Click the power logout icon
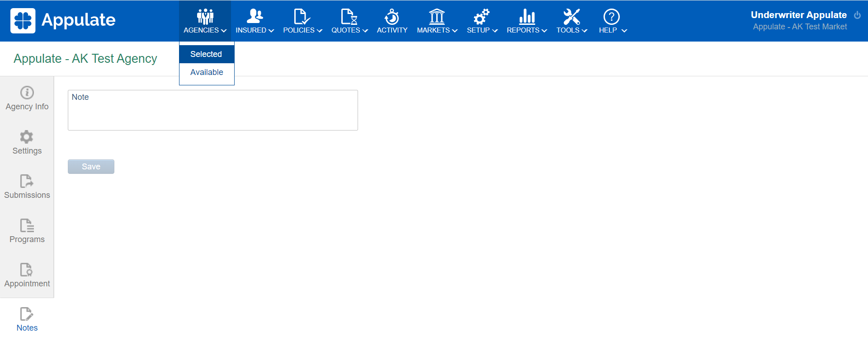 [857, 15]
